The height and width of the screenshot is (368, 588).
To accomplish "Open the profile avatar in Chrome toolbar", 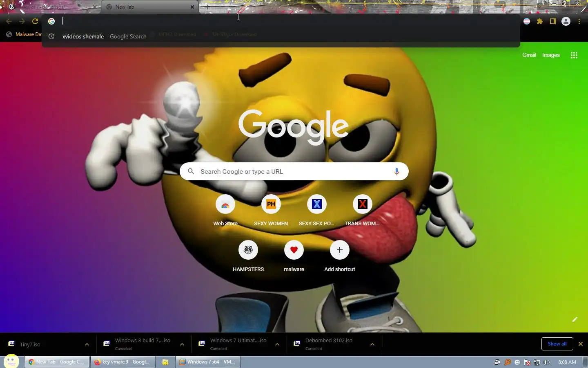I will click(x=566, y=21).
